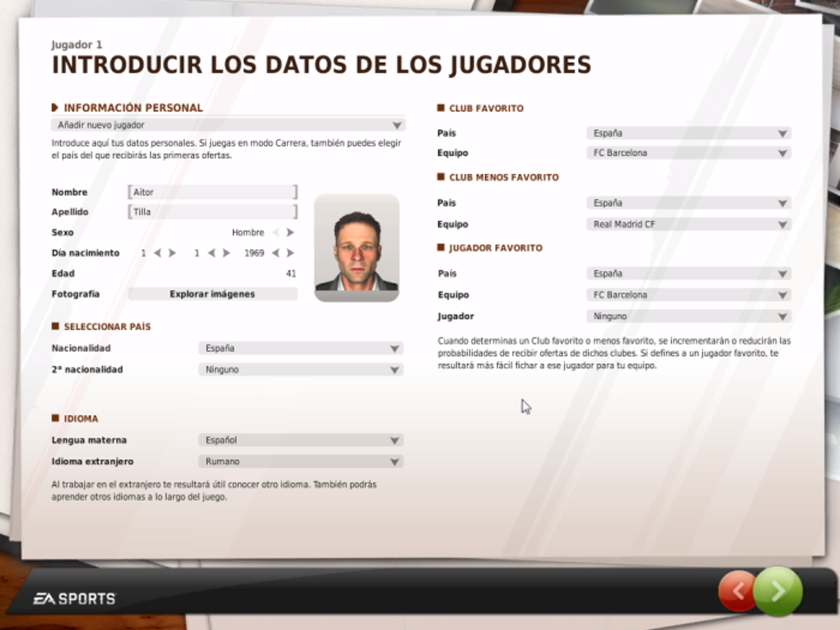Image resolution: width=840 pixels, height=630 pixels.
Task: Click the Nombre field containing Aitor
Action: click(x=212, y=193)
